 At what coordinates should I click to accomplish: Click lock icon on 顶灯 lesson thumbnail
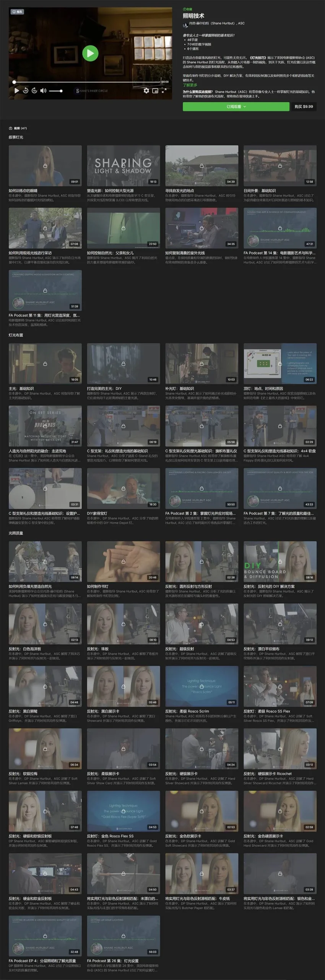(x=280, y=364)
